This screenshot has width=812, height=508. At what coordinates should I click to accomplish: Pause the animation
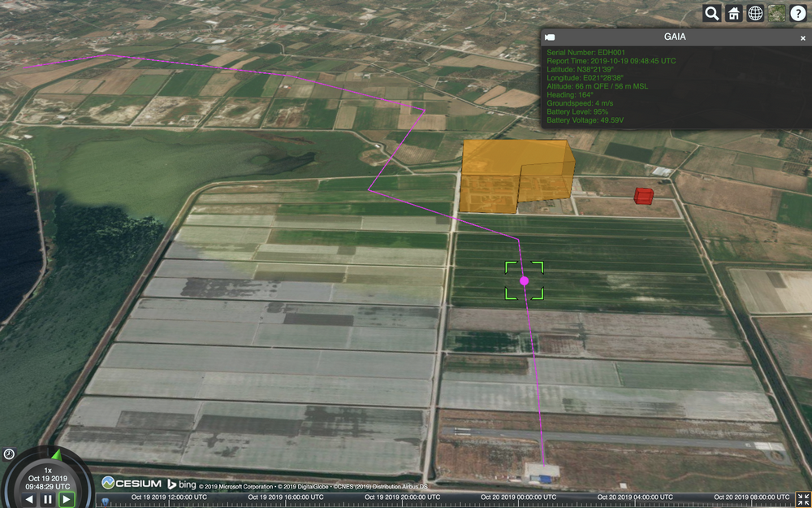(x=48, y=500)
